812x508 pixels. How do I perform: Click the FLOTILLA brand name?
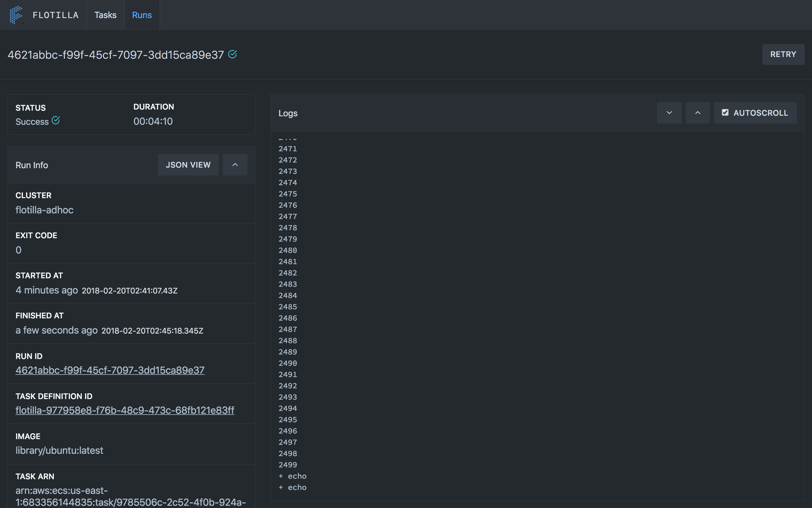pyautogui.click(x=56, y=15)
